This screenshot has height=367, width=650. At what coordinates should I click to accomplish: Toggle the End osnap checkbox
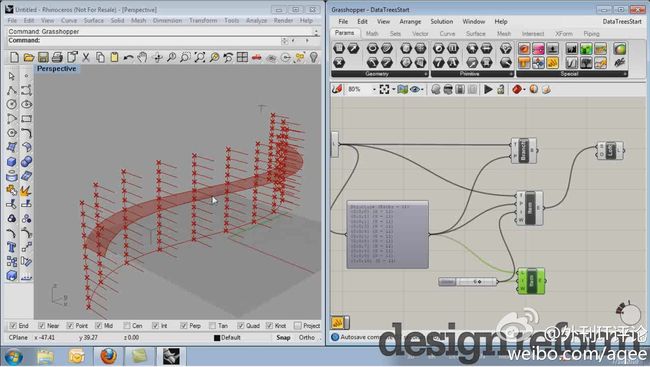point(13,326)
